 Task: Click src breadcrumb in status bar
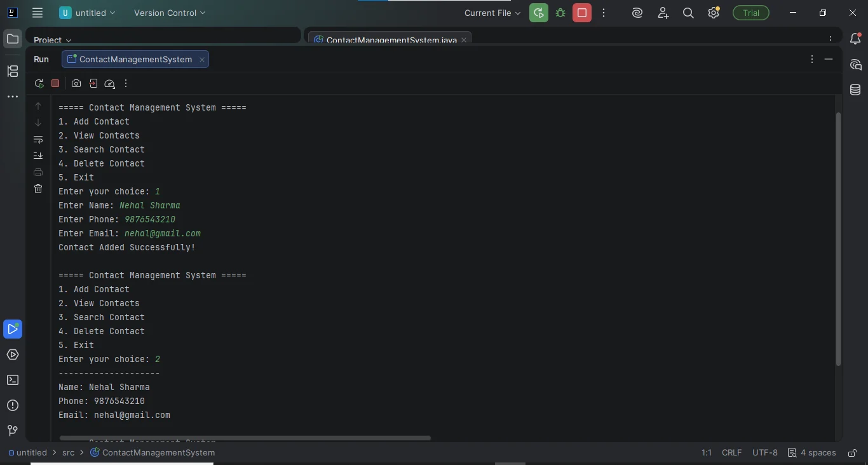click(x=68, y=453)
